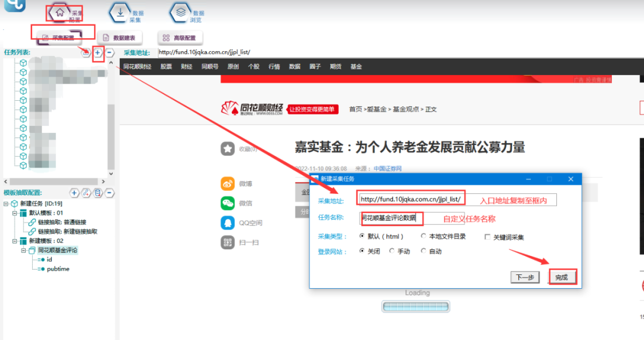Screen dimensions: 644x340
Task: Switch to 数据建表 tab
Action: 119,38
